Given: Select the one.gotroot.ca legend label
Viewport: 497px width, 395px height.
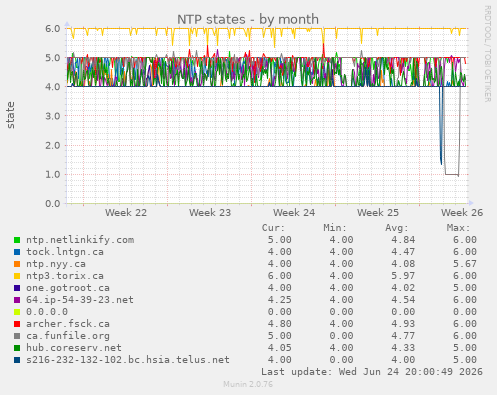Looking at the screenshot, I should pyautogui.click(x=68, y=288).
